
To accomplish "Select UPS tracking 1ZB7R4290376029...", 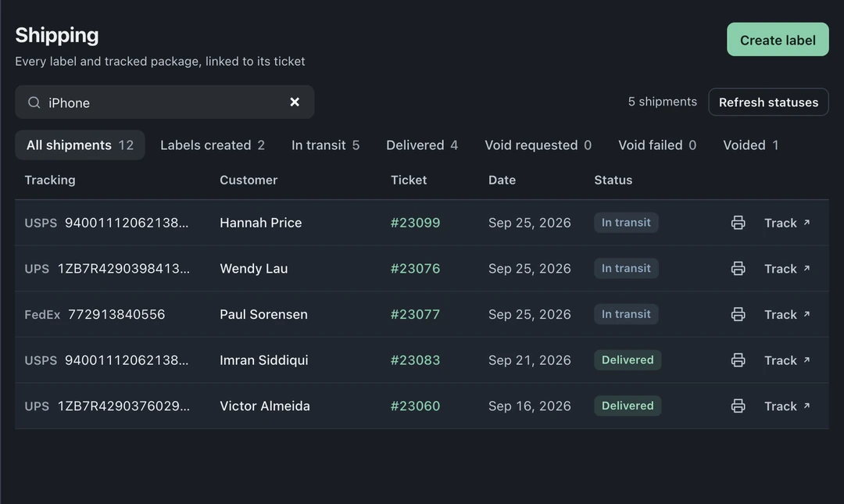I will click(123, 406).
